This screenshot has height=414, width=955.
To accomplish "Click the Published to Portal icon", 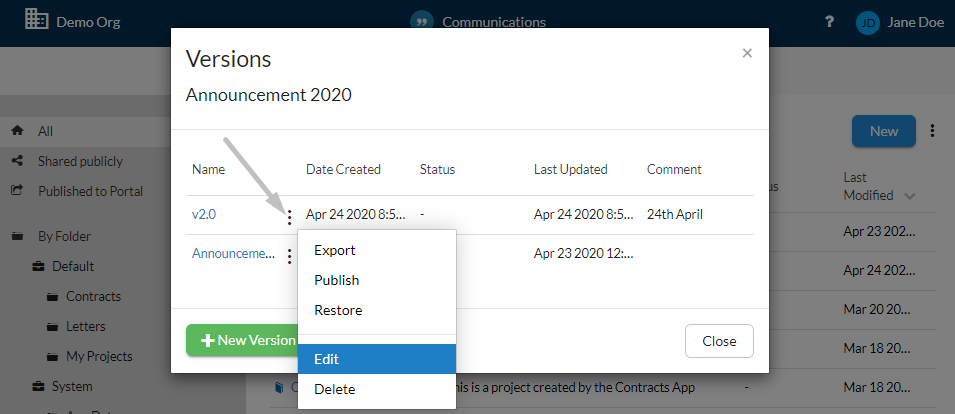I will pyautogui.click(x=18, y=191).
